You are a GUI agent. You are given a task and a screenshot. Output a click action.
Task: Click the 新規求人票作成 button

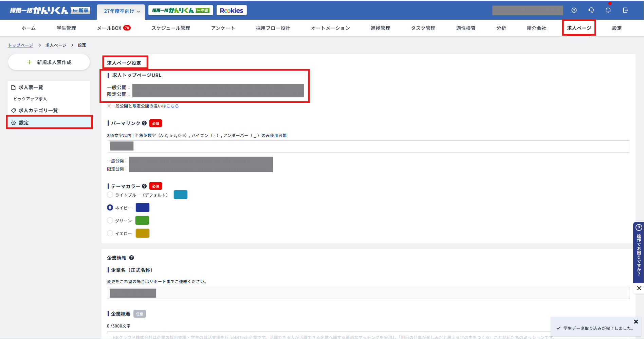pyautogui.click(x=49, y=62)
